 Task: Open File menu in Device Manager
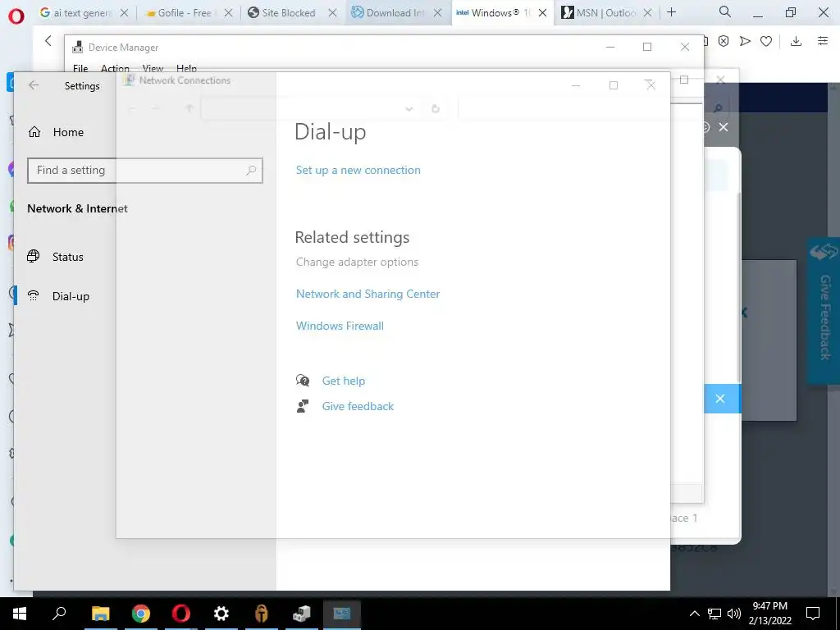[x=80, y=68]
